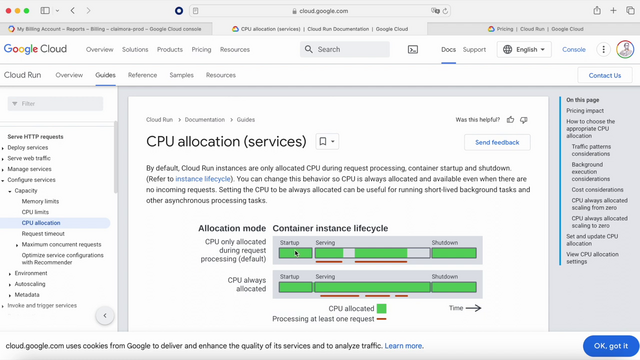Viewport: 640px width, 360px height.
Task: Select the Samples tab under Cloud Run
Action: tap(182, 75)
